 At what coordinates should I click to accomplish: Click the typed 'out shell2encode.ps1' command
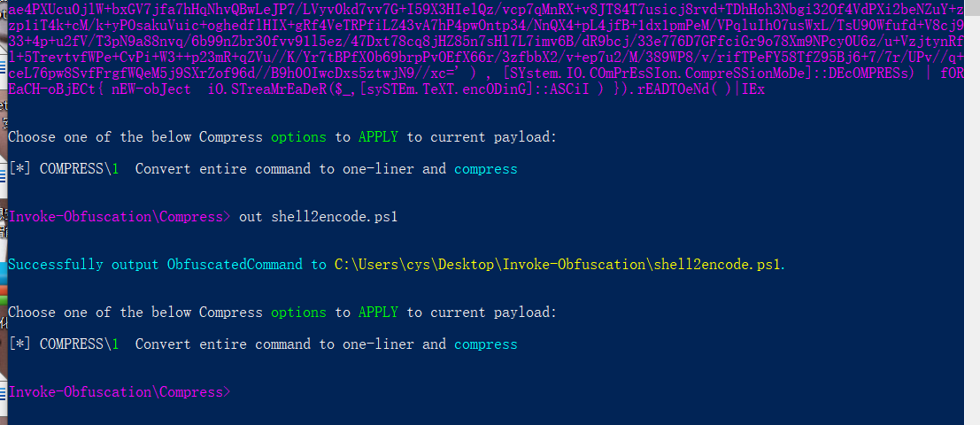coord(319,217)
